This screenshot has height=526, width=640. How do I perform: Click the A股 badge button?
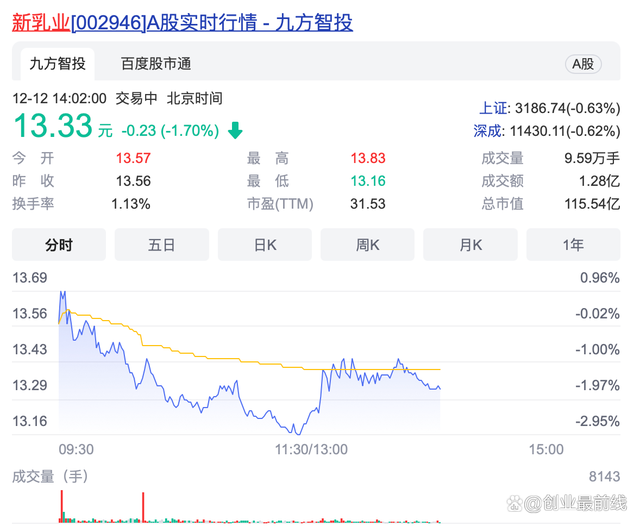pyautogui.click(x=583, y=64)
